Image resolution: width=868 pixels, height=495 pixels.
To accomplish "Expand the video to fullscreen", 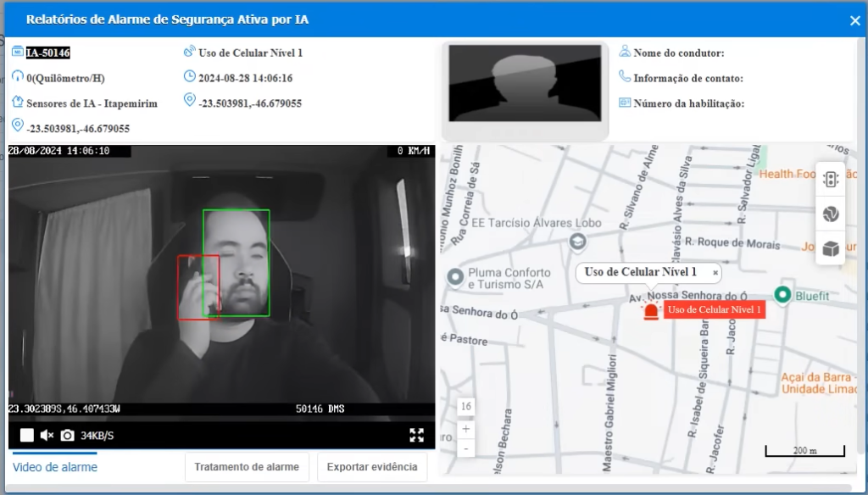I will (417, 435).
